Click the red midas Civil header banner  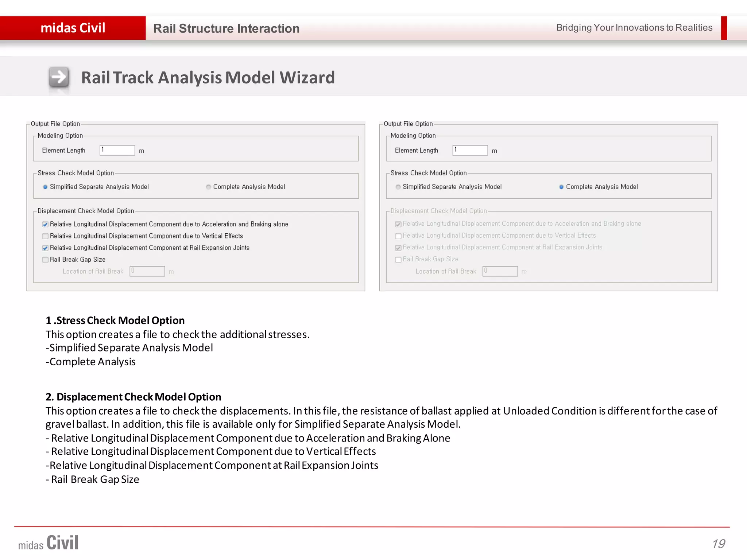point(73,28)
